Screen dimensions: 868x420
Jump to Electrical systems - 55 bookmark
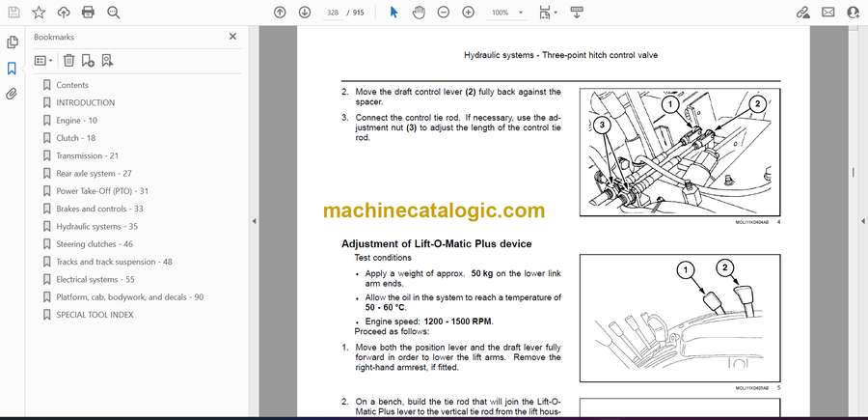pos(95,279)
